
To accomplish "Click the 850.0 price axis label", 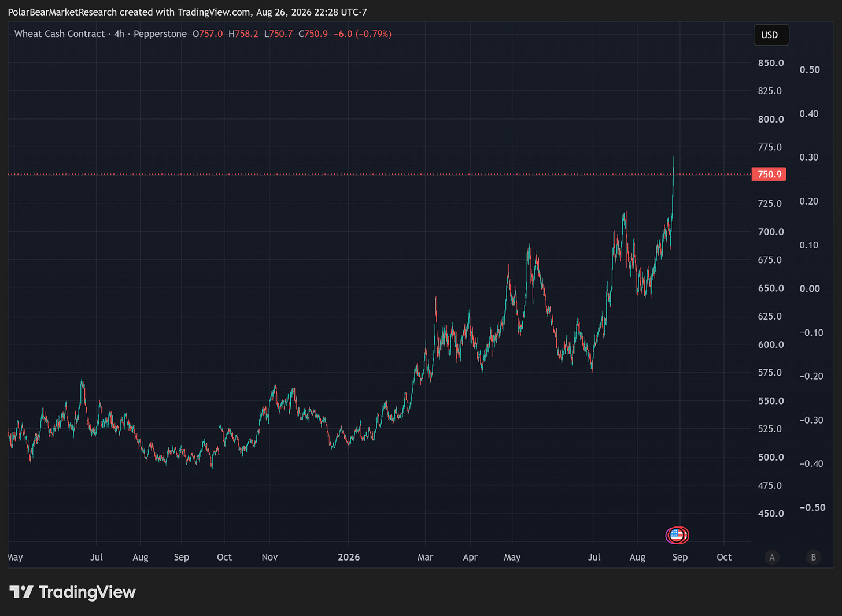I will [x=771, y=62].
